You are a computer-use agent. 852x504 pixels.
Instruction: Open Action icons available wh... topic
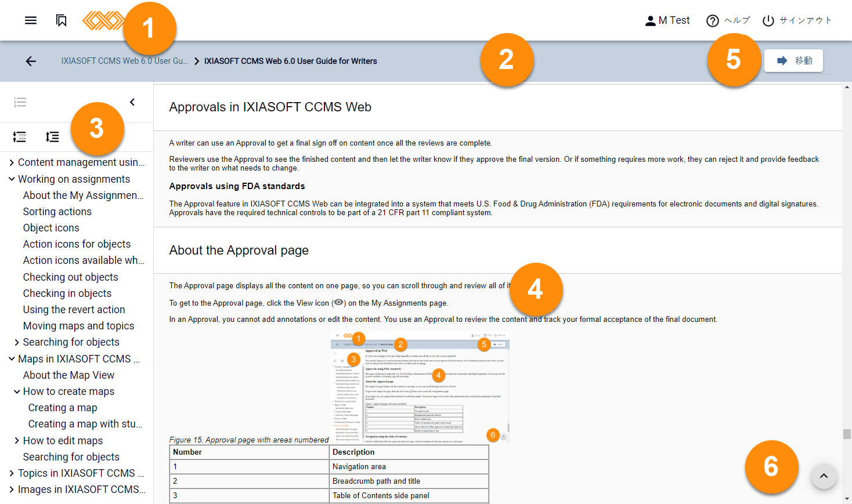click(84, 260)
